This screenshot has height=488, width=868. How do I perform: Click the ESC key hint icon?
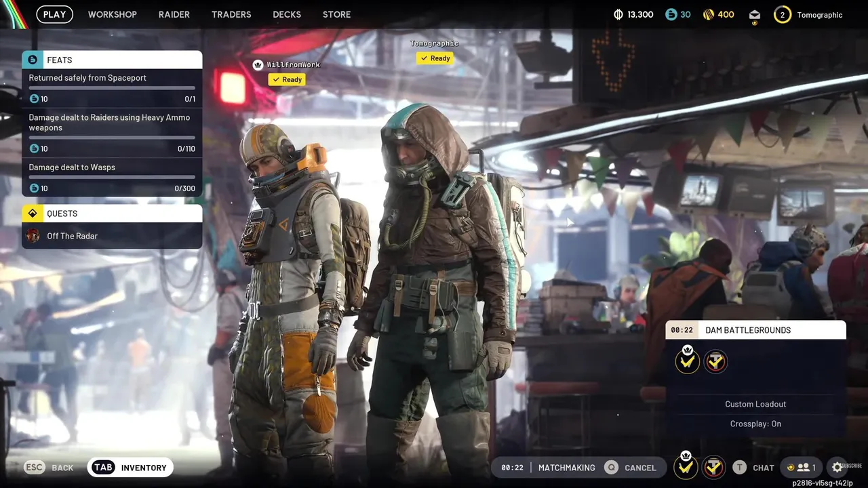pyautogui.click(x=35, y=468)
